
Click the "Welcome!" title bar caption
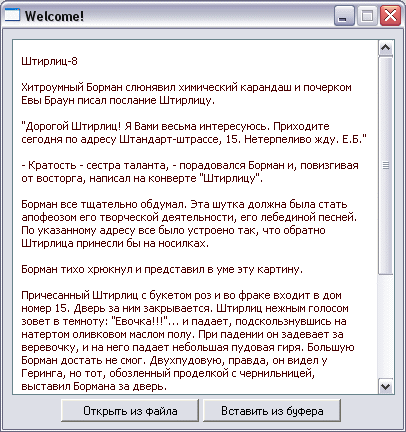click(54, 16)
